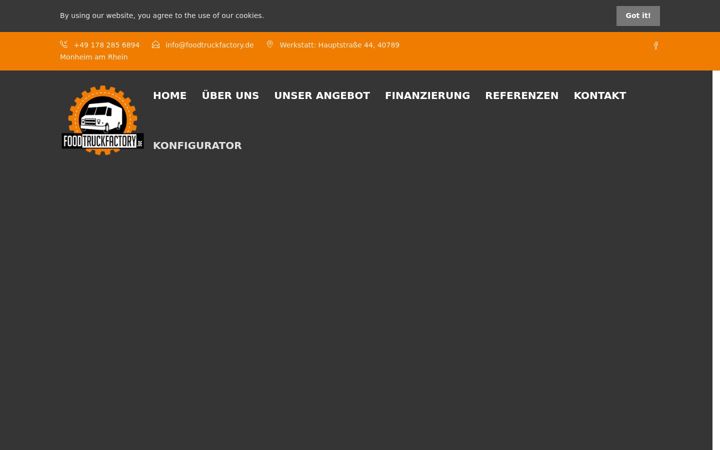
Task: Click the FoodTruckFactory logo
Action: click(x=102, y=120)
